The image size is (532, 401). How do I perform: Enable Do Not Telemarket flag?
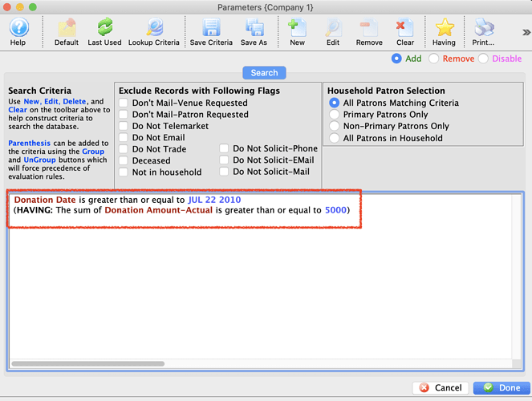[124, 126]
